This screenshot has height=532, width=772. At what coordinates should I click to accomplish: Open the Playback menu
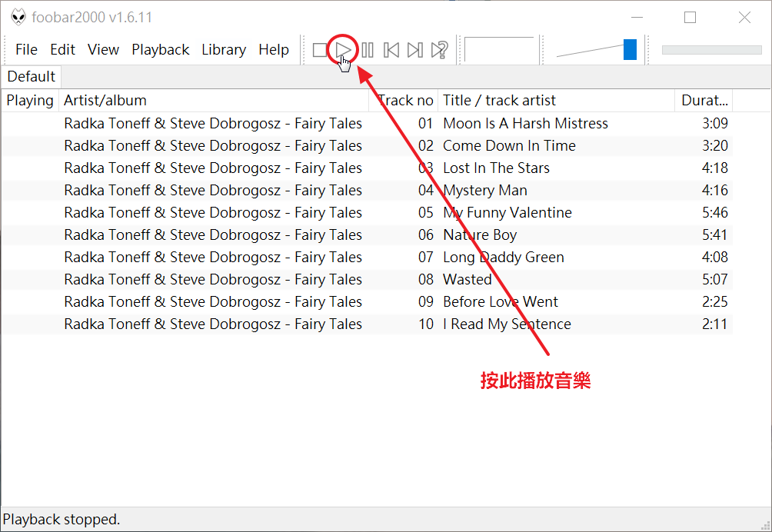click(161, 50)
